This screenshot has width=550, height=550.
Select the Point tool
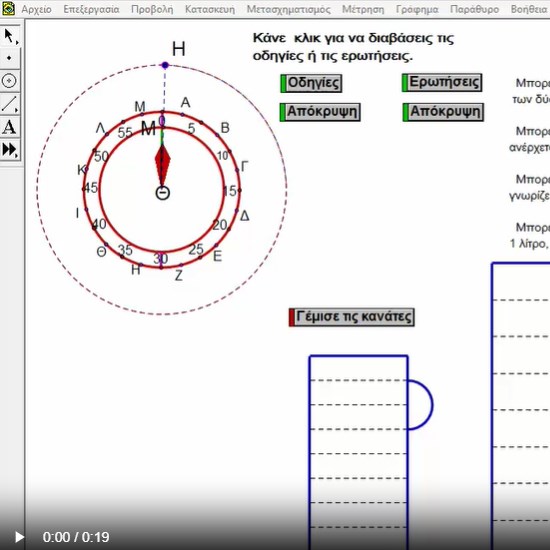pos(9,58)
